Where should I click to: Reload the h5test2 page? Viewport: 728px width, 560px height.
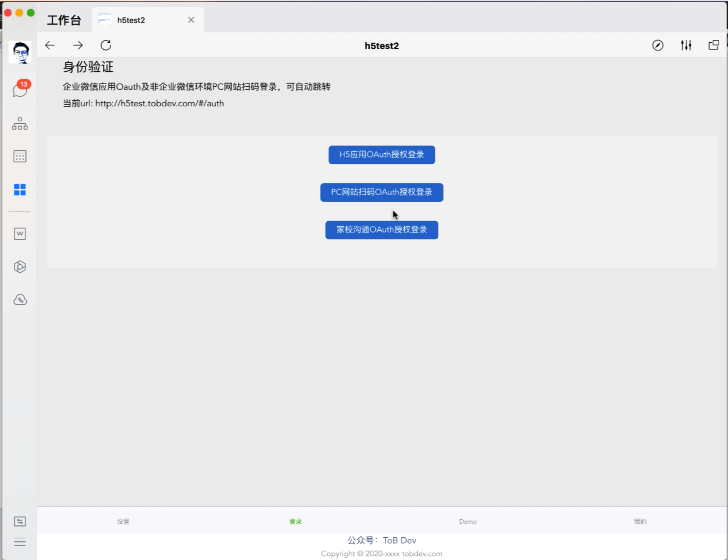click(x=106, y=45)
